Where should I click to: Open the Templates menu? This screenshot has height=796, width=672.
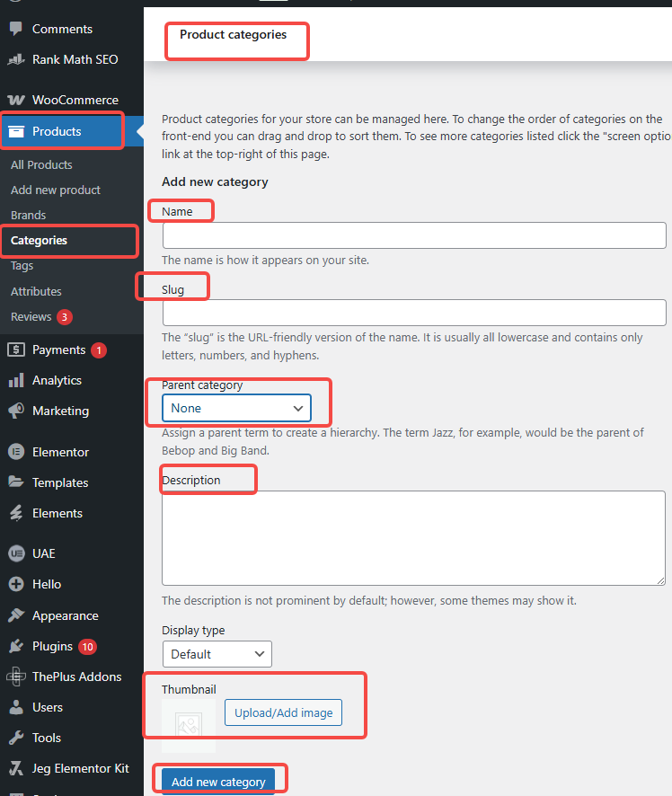coord(60,482)
